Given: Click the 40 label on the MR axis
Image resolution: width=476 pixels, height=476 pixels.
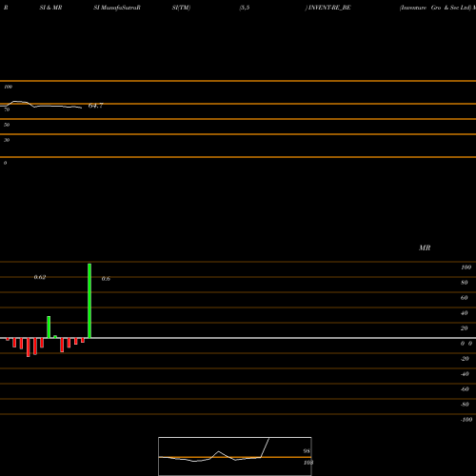Looking at the screenshot, I should pos(465,313).
